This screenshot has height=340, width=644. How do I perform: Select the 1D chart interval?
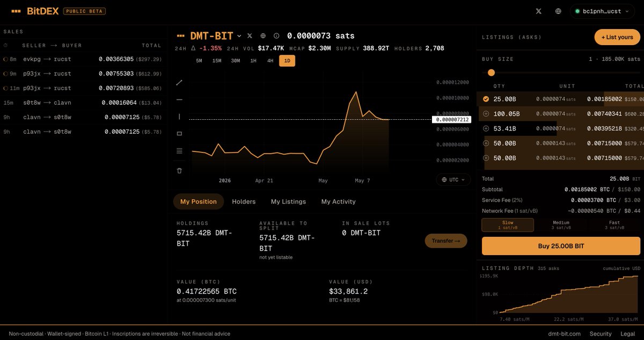[287, 61]
